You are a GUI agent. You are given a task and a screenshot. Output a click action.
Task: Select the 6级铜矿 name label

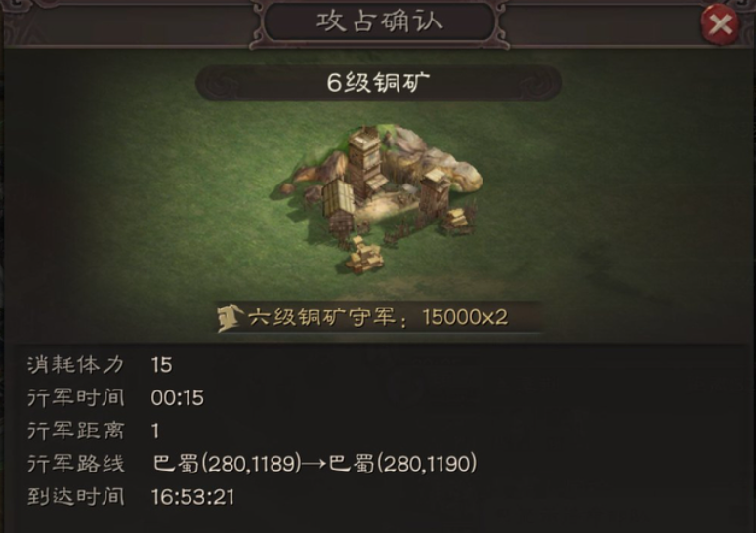[378, 82]
